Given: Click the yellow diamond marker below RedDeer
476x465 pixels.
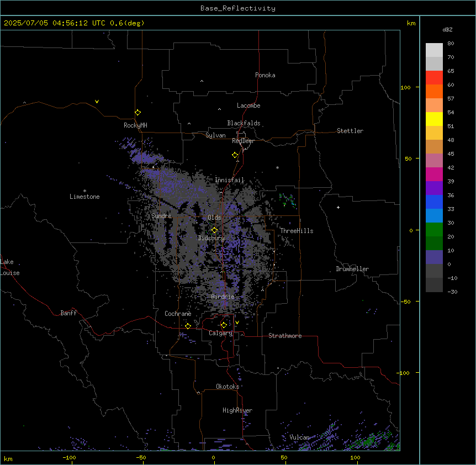Looking at the screenshot, I should coord(235,155).
